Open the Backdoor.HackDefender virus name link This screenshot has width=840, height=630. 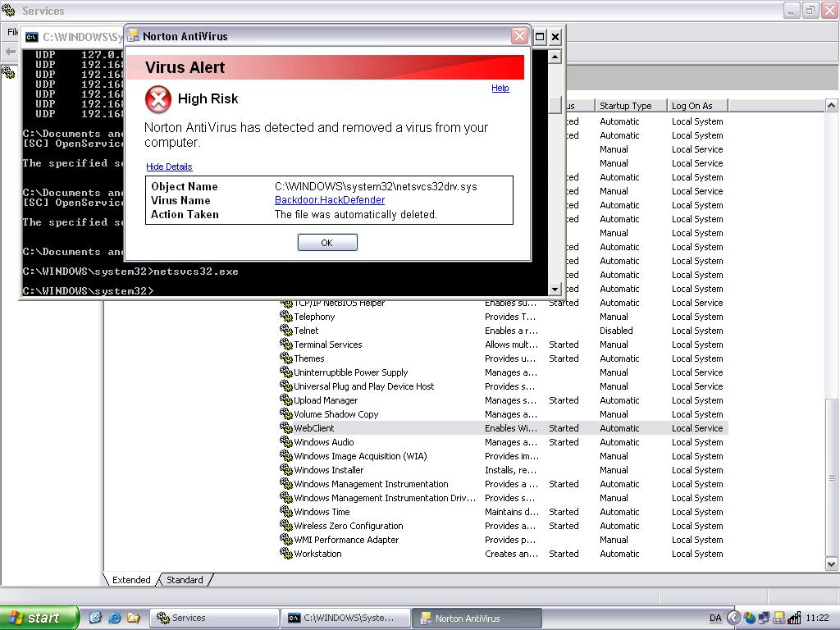point(330,200)
